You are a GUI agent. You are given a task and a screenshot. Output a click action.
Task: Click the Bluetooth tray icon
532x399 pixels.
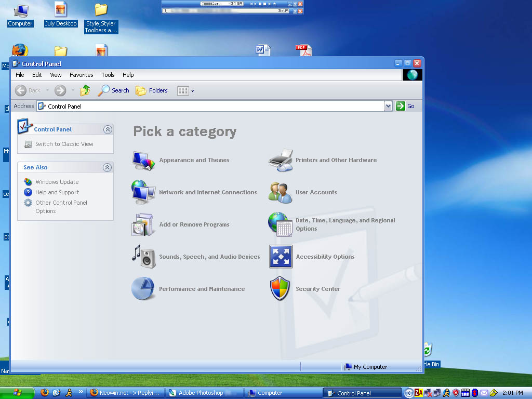(x=475, y=393)
